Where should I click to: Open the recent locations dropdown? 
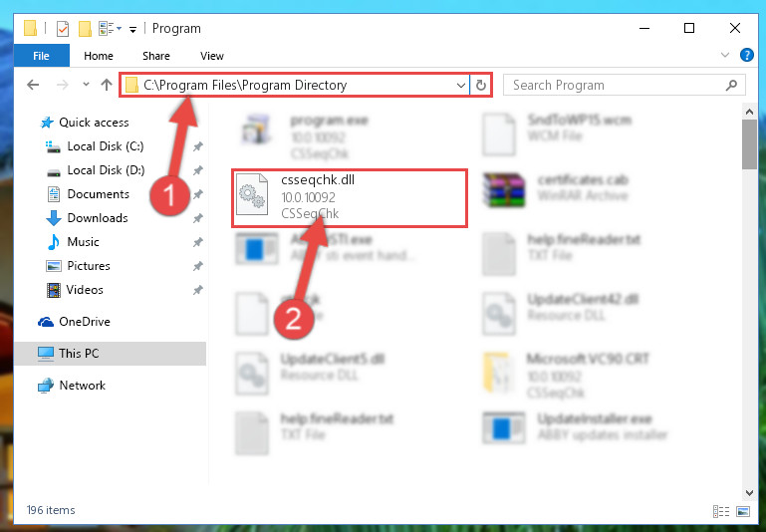click(x=86, y=85)
